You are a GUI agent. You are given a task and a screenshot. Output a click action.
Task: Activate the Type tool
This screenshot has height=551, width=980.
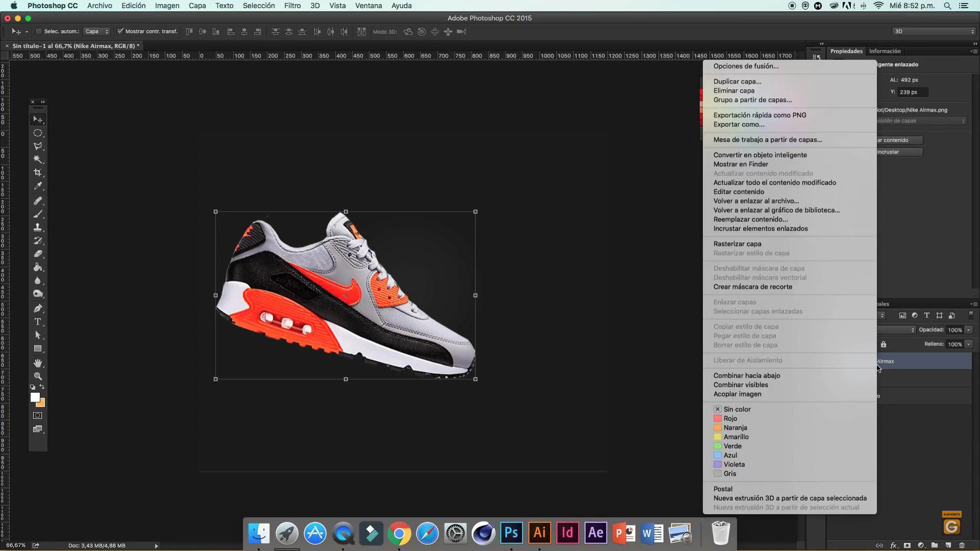point(38,321)
